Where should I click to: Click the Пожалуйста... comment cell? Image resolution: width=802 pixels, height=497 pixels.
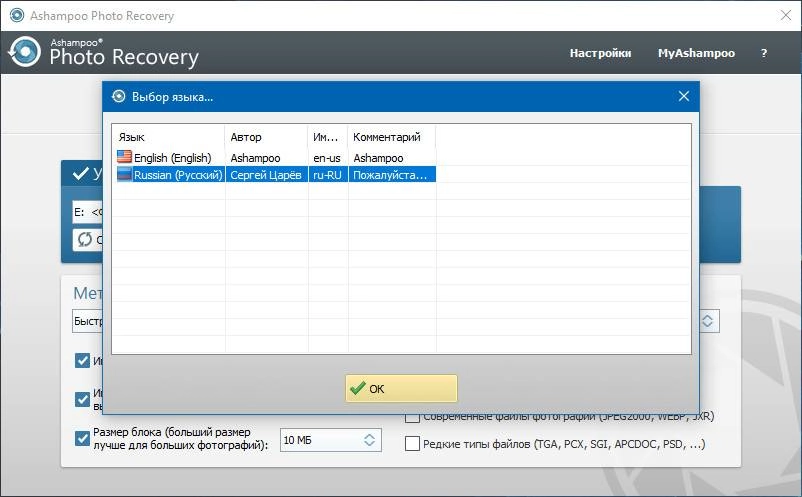(392, 175)
